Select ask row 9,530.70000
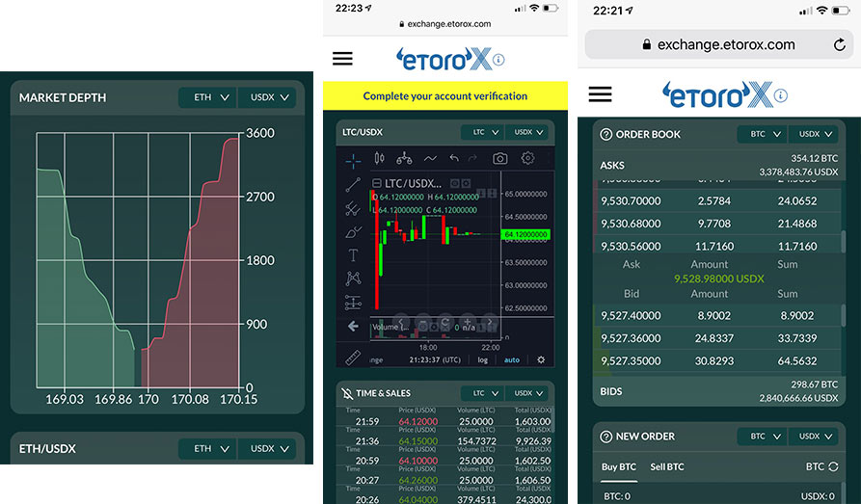The height and width of the screenshot is (504, 861). pyautogui.click(x=717, y=201)
